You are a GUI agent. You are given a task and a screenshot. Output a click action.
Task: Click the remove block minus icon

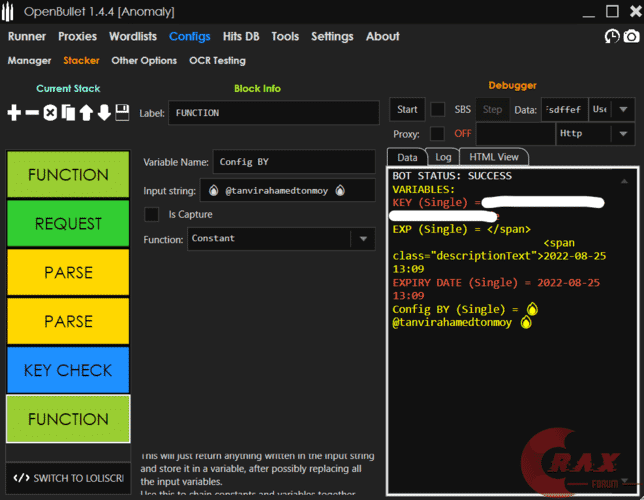[x=32, y=113]
